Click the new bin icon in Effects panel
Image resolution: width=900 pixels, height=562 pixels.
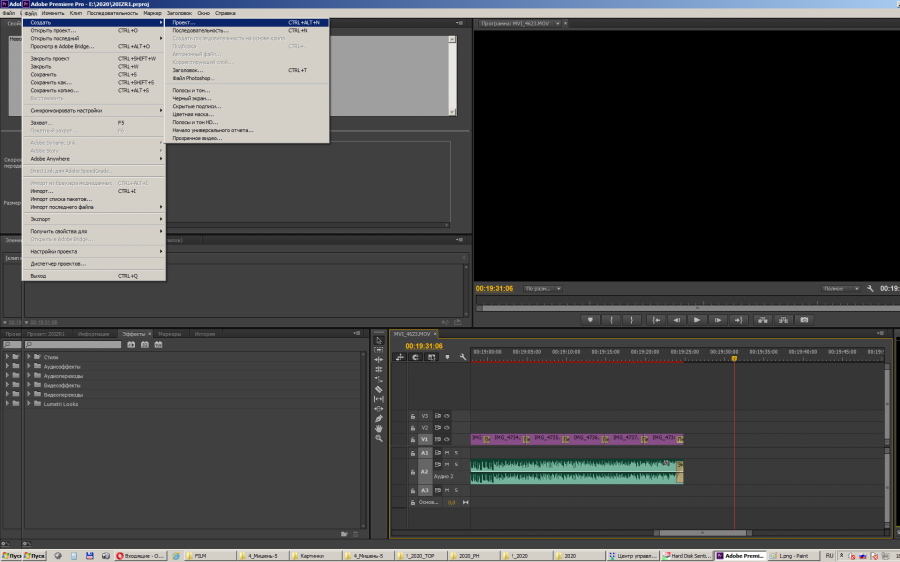click(x=344, y=534)
